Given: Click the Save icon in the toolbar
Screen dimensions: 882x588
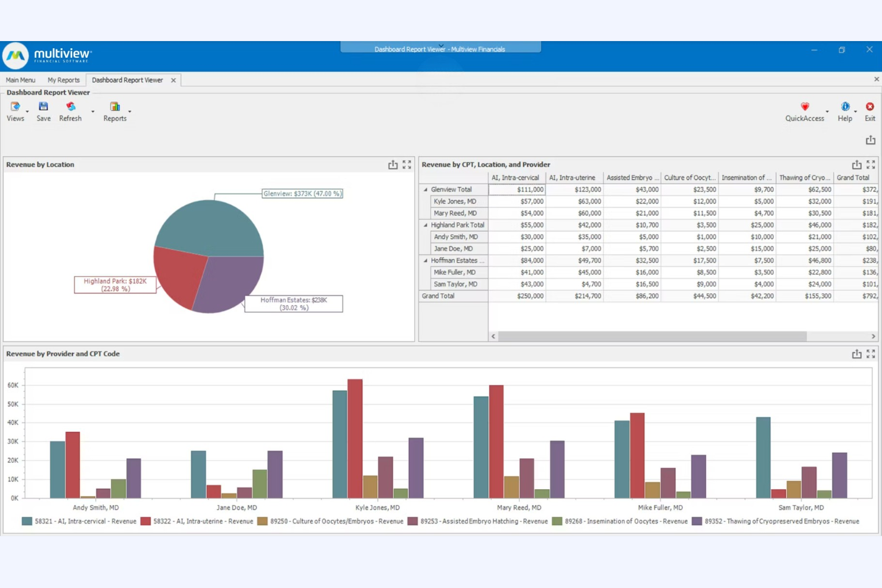Looking at the screenshot, I should point(43,107).
